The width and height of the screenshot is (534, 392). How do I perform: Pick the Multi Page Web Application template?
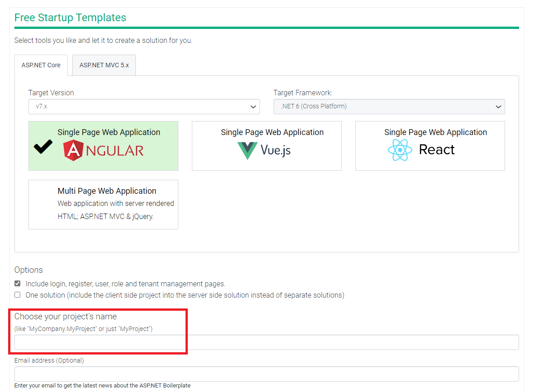(x=103, y=204)
